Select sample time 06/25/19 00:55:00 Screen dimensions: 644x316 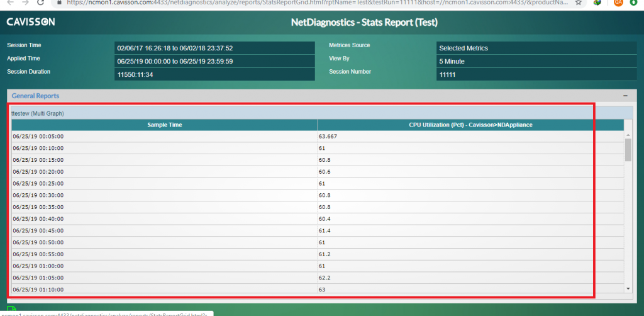point(38,254)
